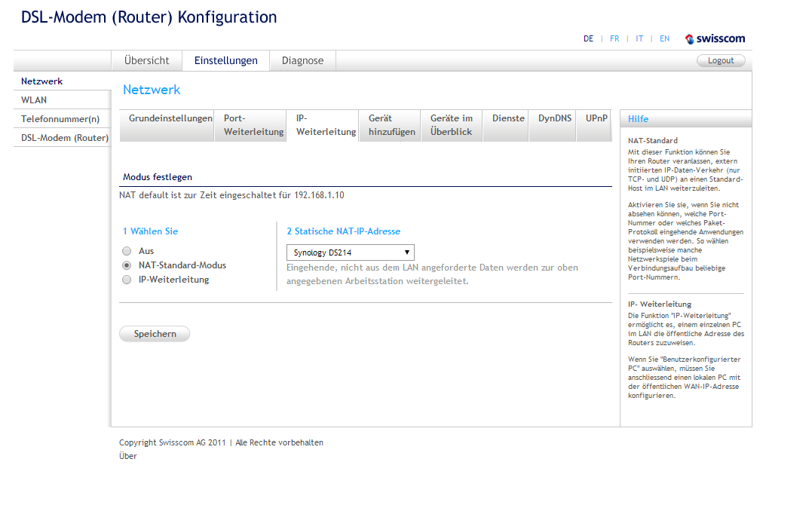Click the Logout button
The width and height of the screenshot is (812, 511).
pos(721,60)
